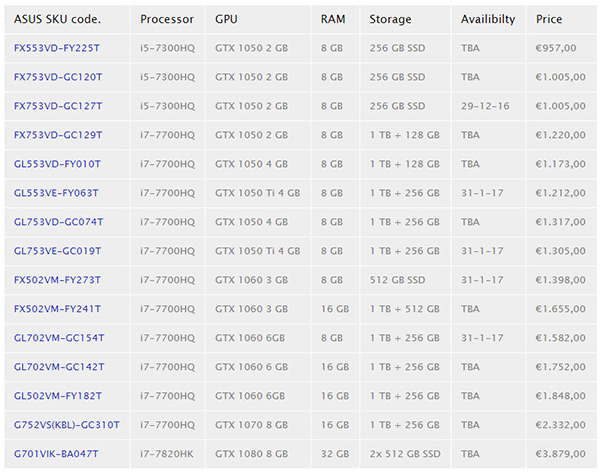Click the Processor column header
This screenshot has height=472, width=600.
pyautogui.click(x=167, y=19)
